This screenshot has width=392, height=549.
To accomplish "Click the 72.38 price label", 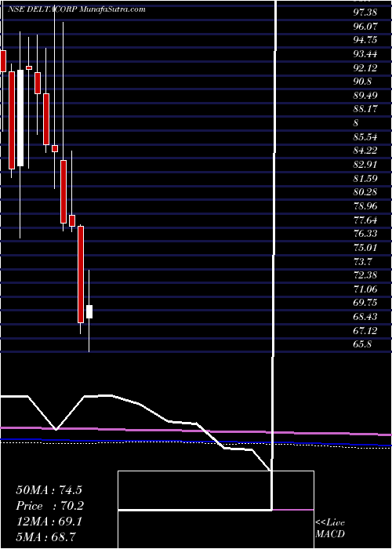I will pos(365,275).
